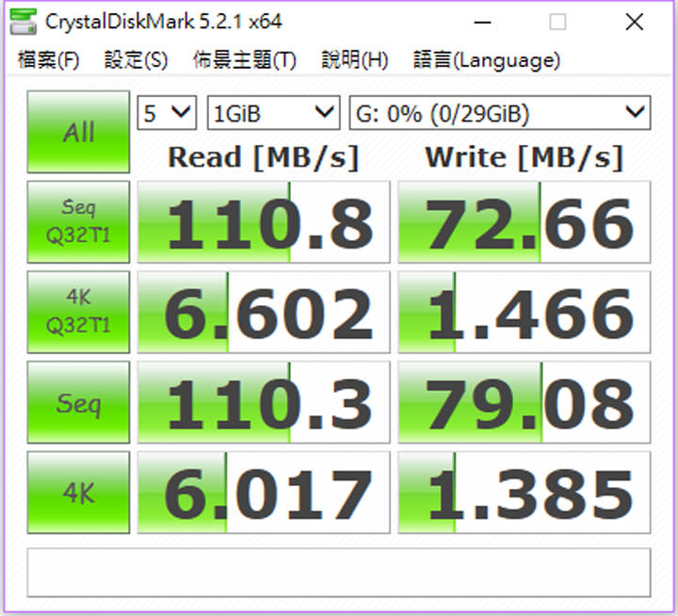This screenshot has width=678, height=616.
Task: Expand the 1GiB test size dropdown
Action: pyautogui.click(x=272, y=114)
